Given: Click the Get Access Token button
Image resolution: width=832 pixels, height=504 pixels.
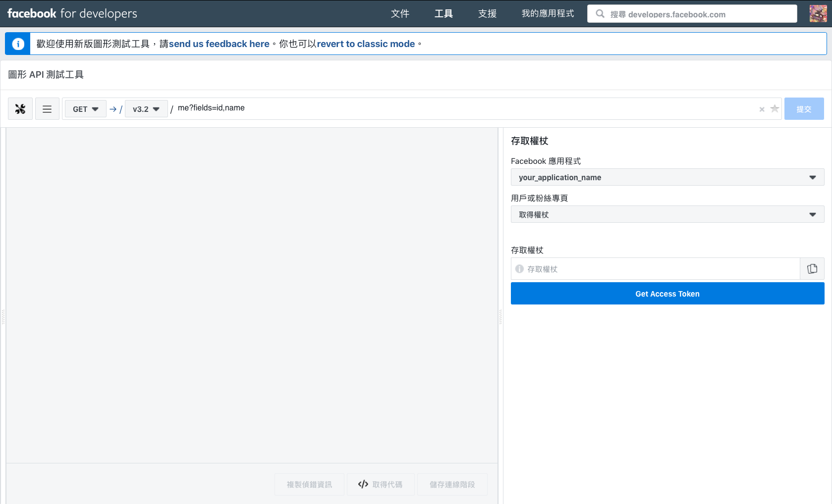Looking at the screenshot, I should pos(667,294).
